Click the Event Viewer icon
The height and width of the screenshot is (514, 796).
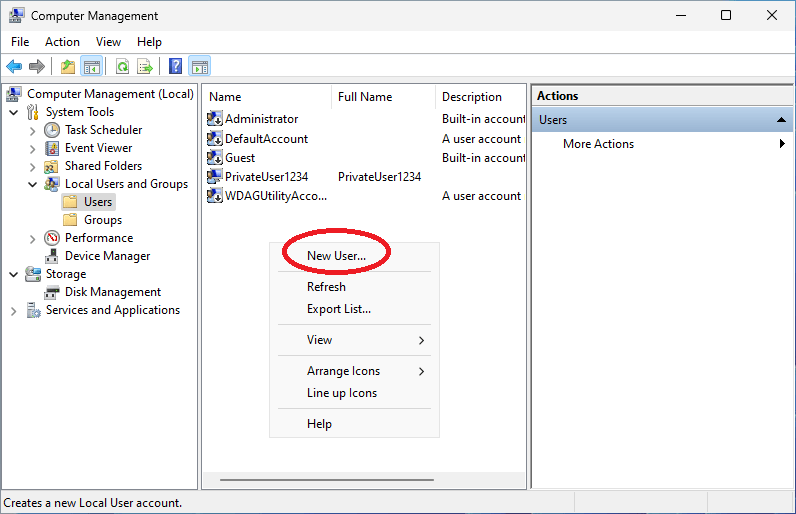tap(52, 148)
